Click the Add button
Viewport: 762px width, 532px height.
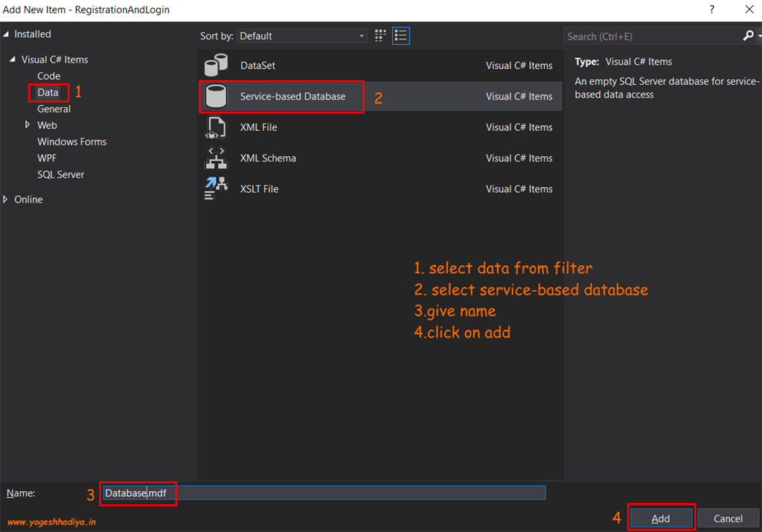click(x=661, y=518)
